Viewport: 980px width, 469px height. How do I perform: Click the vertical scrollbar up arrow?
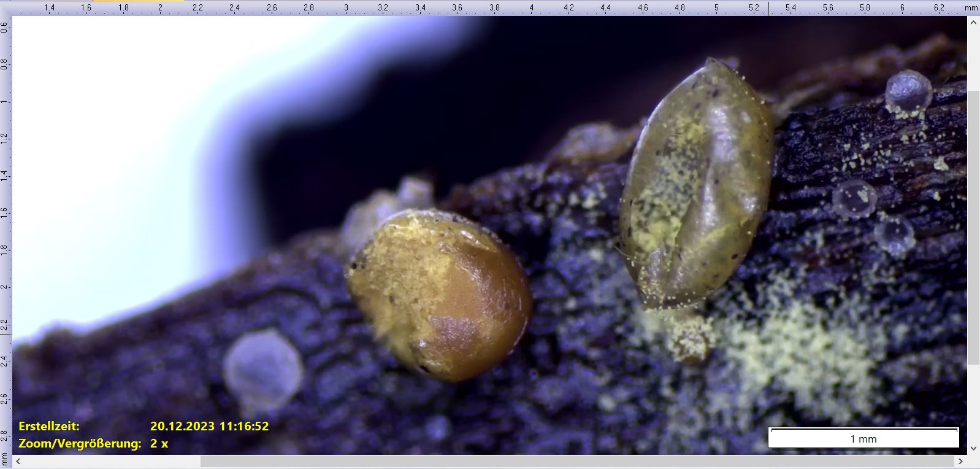pos(973,22)
